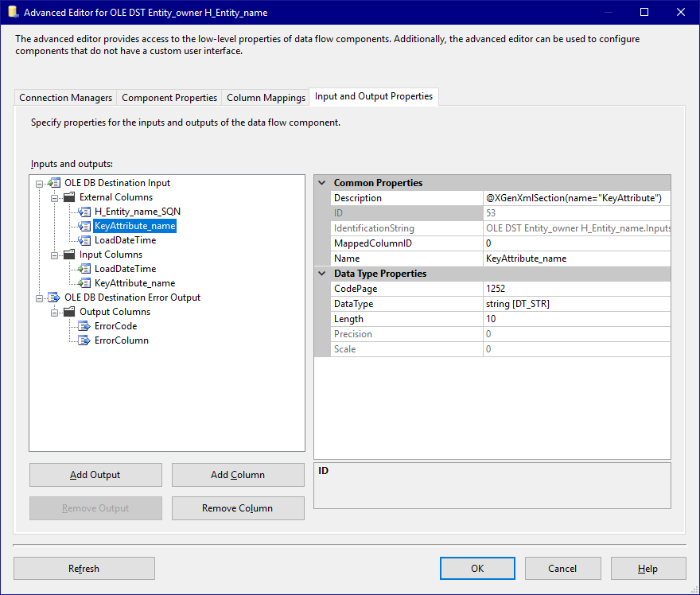The width and height of the screenshot is (700, 595).
Task: Click the editor icon in the title bar
Action: (13, 12)
